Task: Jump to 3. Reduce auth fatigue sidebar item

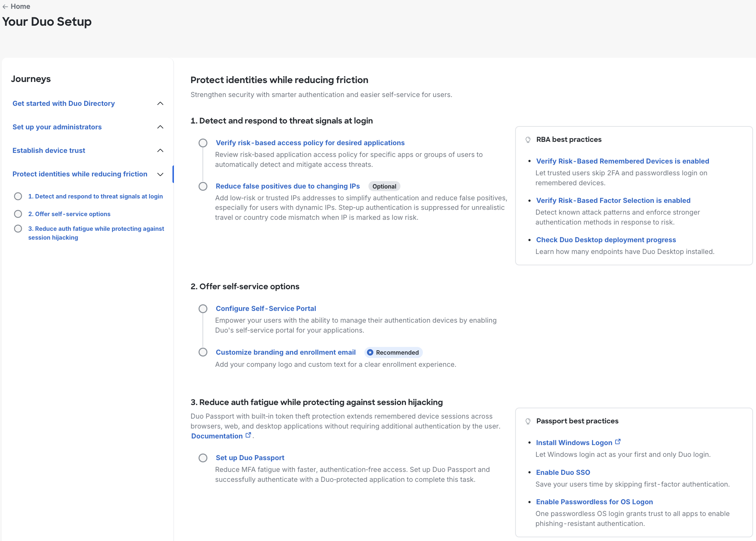Action: click(x=96, y=233)
